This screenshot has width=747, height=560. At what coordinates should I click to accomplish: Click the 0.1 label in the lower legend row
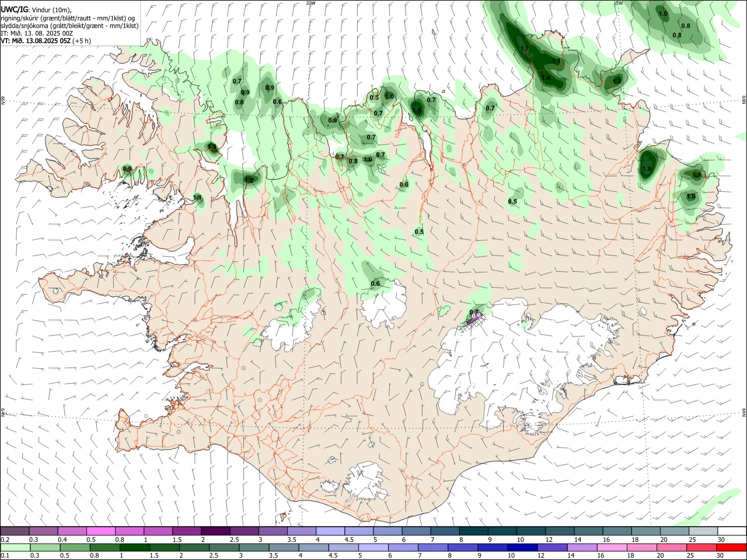coord(5,555)
